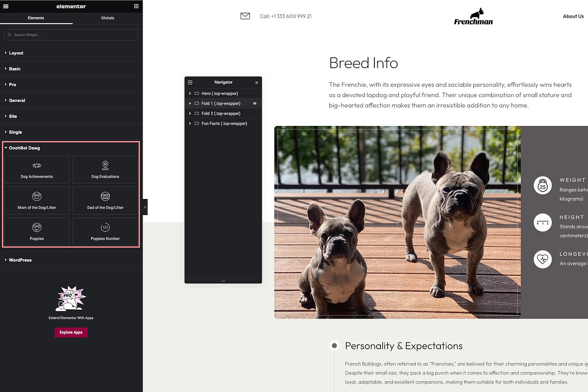Click the Navigator panel title
The height and width of the screenshot is (392, 588).
(x=223, y=82)
